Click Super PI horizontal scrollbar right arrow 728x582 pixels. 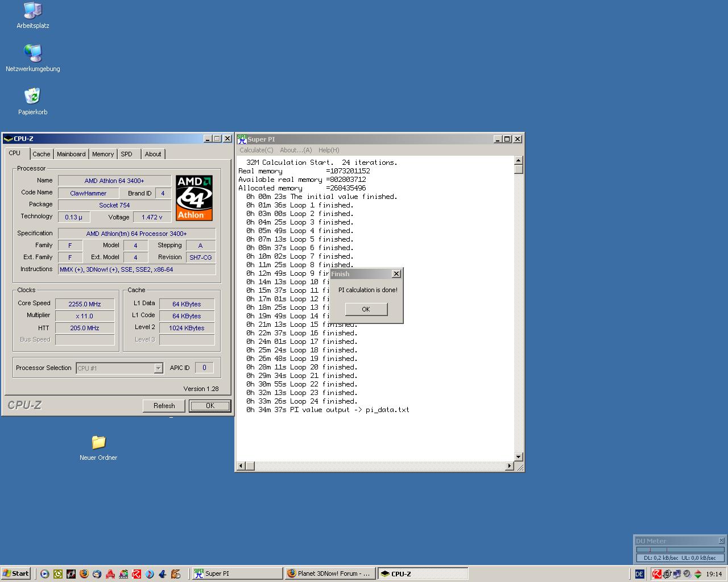click(x=509, y=466)
